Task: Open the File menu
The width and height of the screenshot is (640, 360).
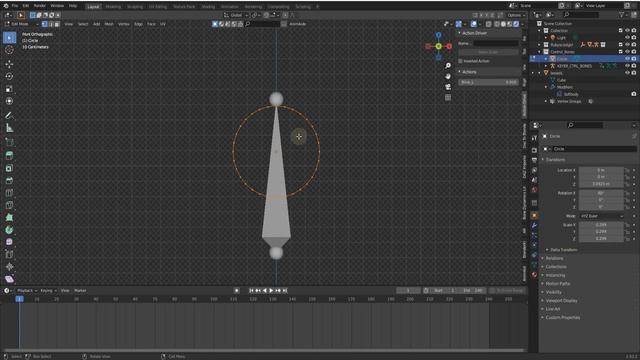Action: coord(15,6)
